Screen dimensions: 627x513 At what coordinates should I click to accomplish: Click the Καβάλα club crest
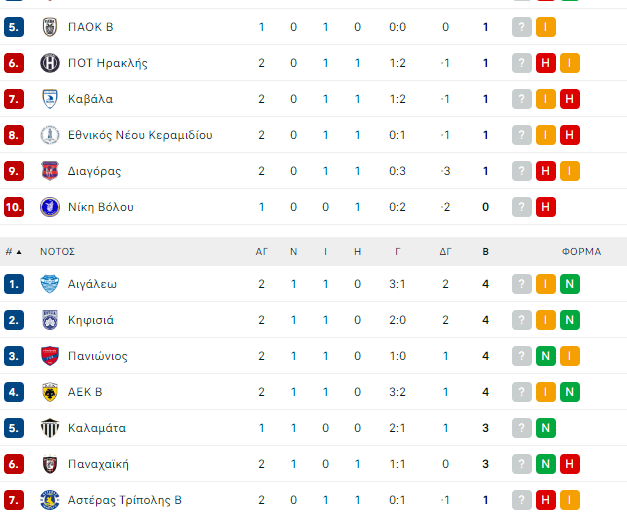point(50,99)
